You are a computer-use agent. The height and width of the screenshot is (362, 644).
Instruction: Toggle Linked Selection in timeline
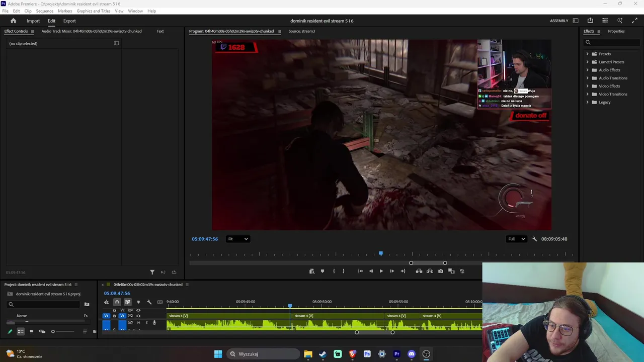pos(127,302)
